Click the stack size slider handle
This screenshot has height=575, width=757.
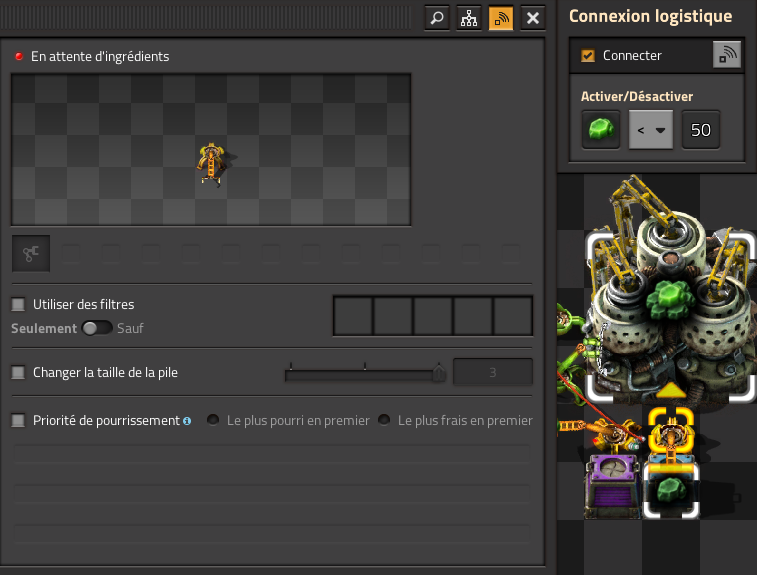pos(438,373)
